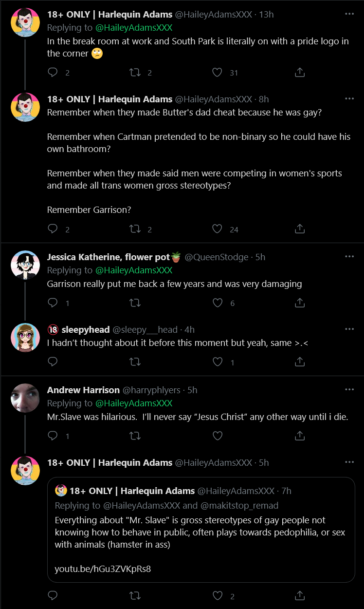The height and width of the screenshot is (609, 364).
Task: Like Andrew Harrison's Jesus Christ tweet
Action: [218, 436]
